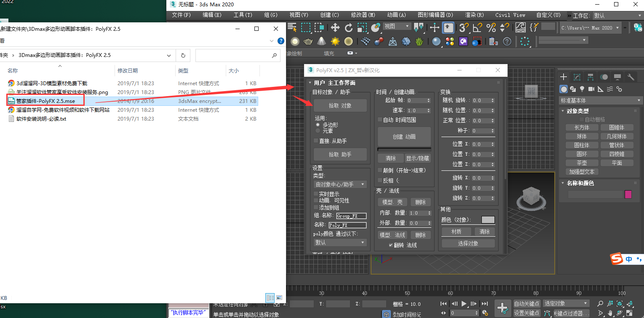Viewport: 644px width, 318px height.
Task: Click the green grass foliage icon
Action: [420, 41]
